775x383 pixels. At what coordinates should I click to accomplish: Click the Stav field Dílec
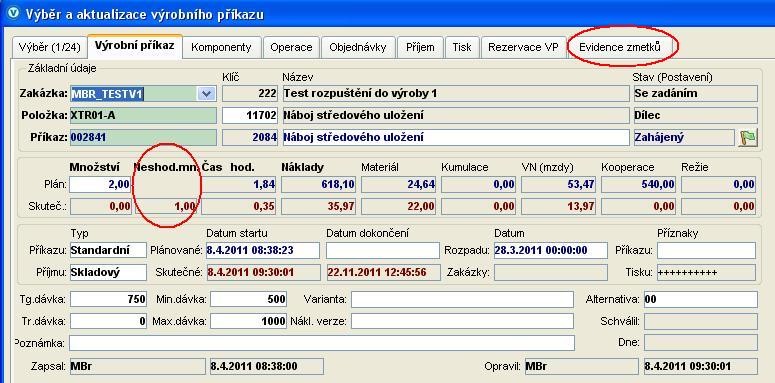click(695, 116)
